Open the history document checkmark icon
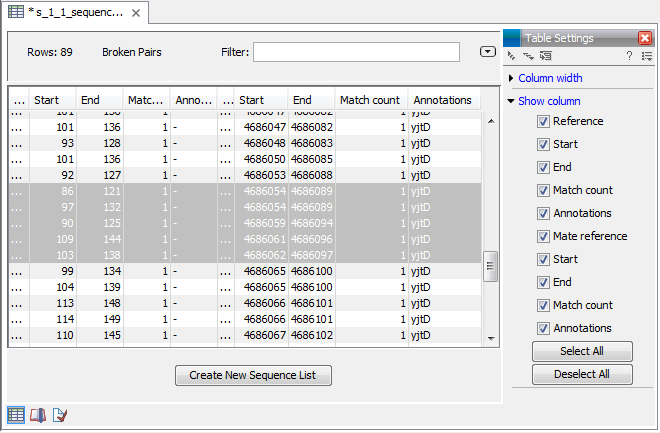The height and width of the screenshot is (433, 660). [60, 415]
